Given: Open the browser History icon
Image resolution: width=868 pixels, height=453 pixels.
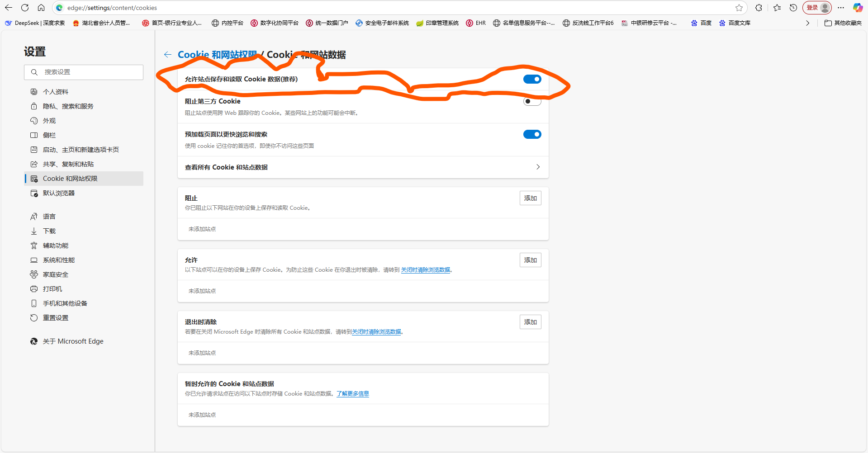Looking at the screenshot, I should [793, 8].
